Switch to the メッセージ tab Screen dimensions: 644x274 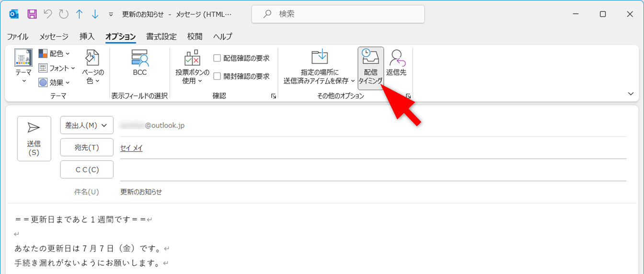(54, 36)
